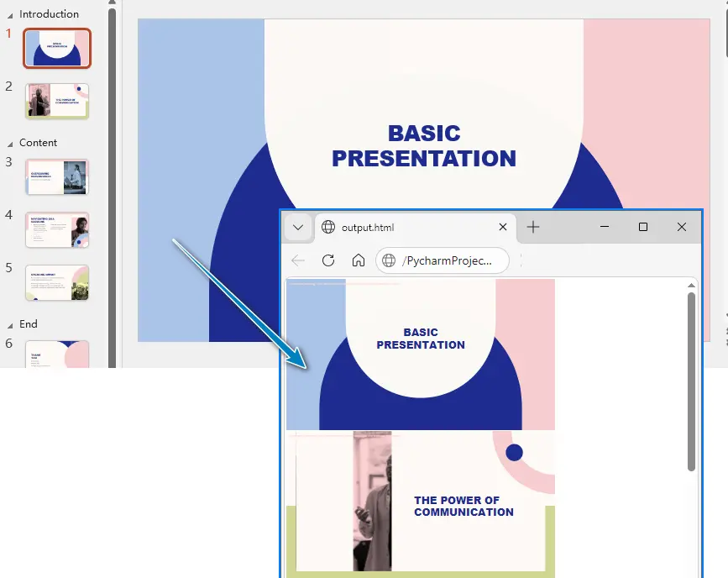Reload the page with the refresh icon
The height and width of the screenshot is (578, 728).
coord(328,260)
